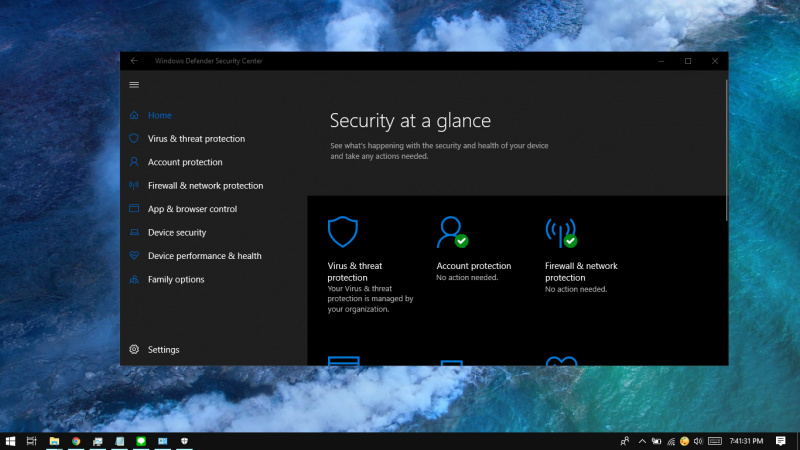Show hidden system tray icons
This screenshot has width=800, height=450.
(642, 441)
